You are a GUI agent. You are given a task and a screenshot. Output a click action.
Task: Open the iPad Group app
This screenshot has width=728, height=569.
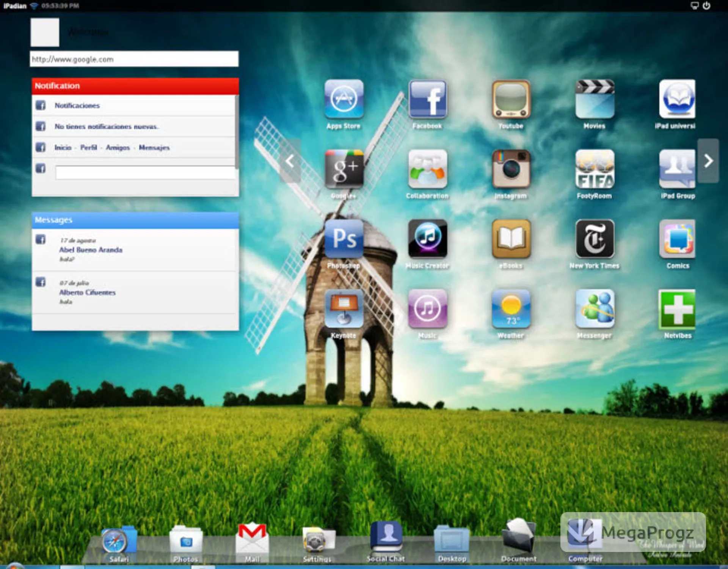click(x=677, y=169)
